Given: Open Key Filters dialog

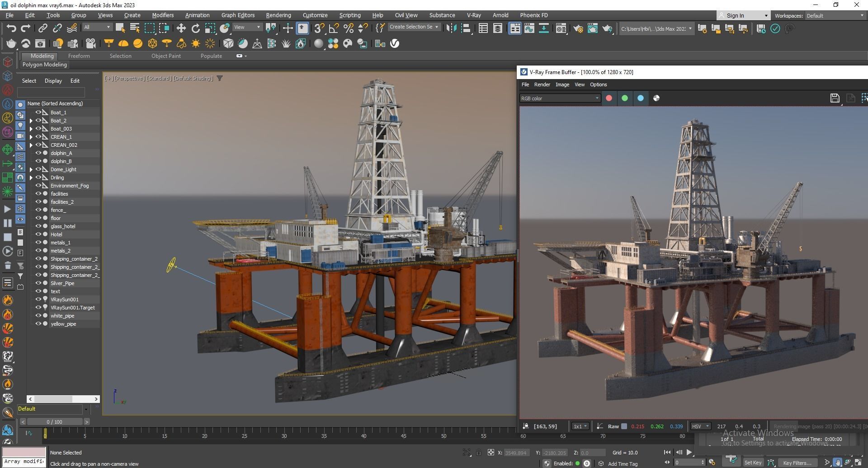Looking at the screenshot, I should 797,463.
